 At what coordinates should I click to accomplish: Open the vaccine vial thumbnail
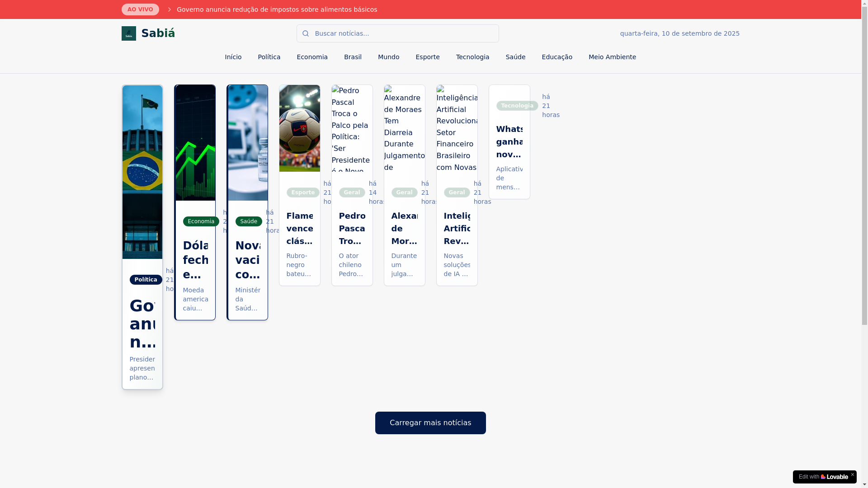(x=248, y=143)
